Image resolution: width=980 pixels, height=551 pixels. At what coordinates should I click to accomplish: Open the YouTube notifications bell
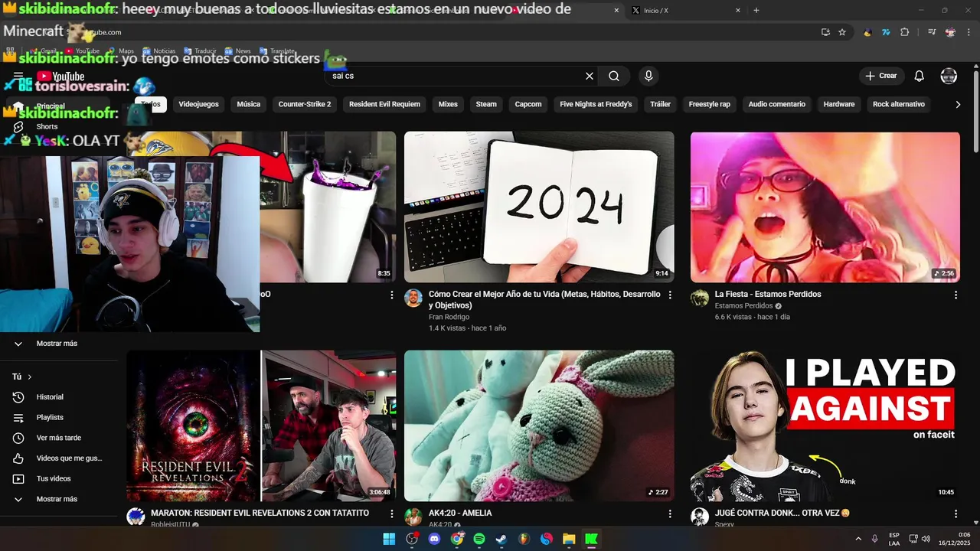[920, 76]
